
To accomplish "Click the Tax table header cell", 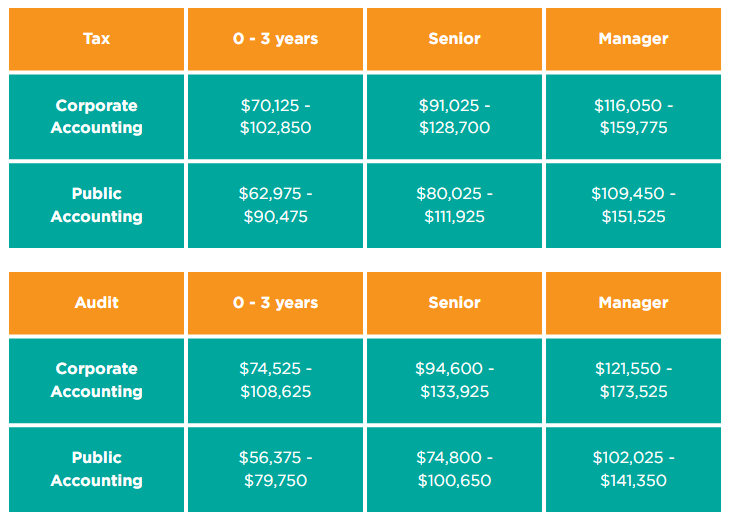I will tap(96, 39).
